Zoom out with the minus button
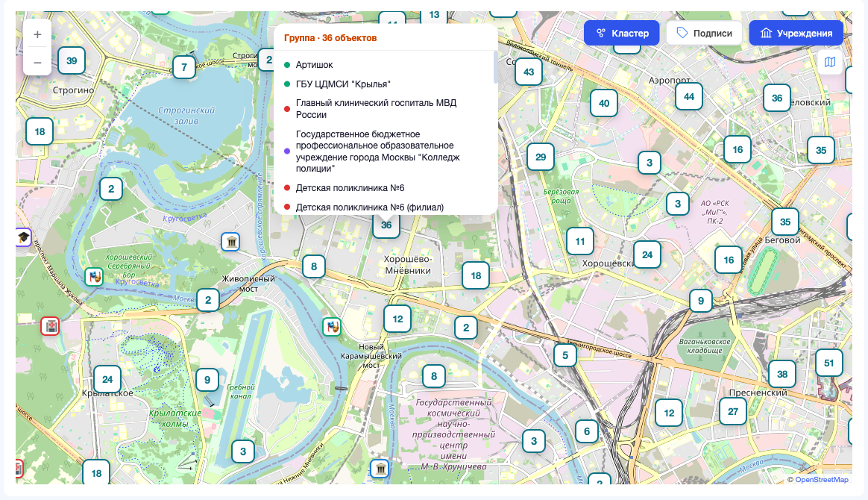 (37, 62)
